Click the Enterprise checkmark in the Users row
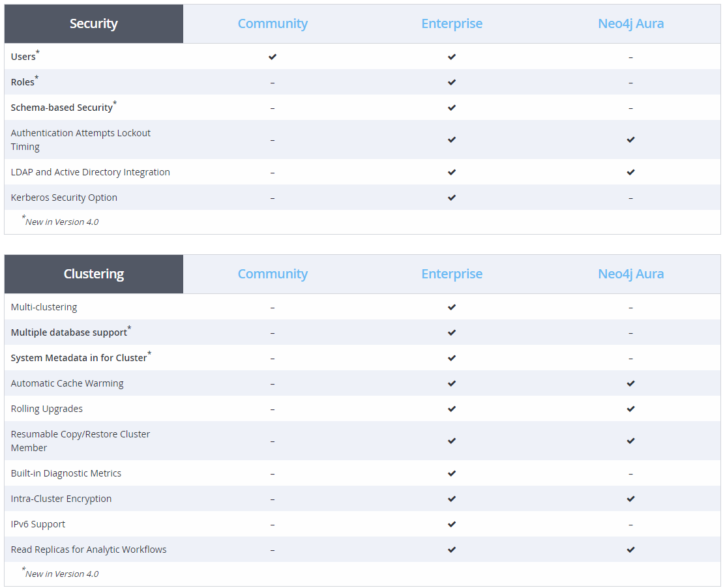Screen dimensions: 725x588 [452, 57]
